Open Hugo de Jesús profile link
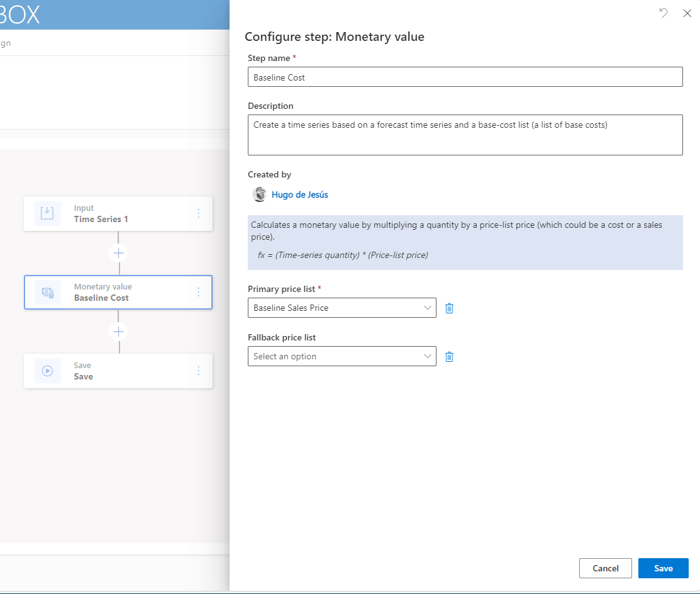 pyautogui.click(x=299, y=194)
